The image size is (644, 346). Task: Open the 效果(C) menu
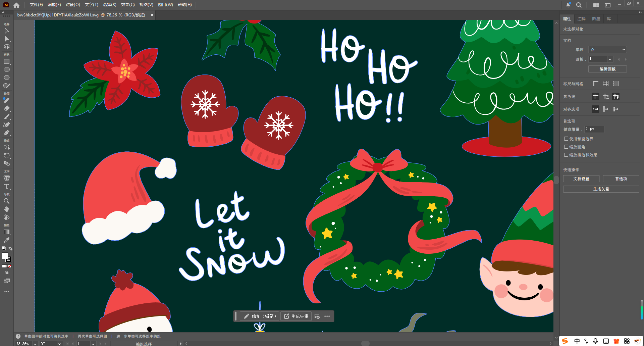[x=127, y=5]
